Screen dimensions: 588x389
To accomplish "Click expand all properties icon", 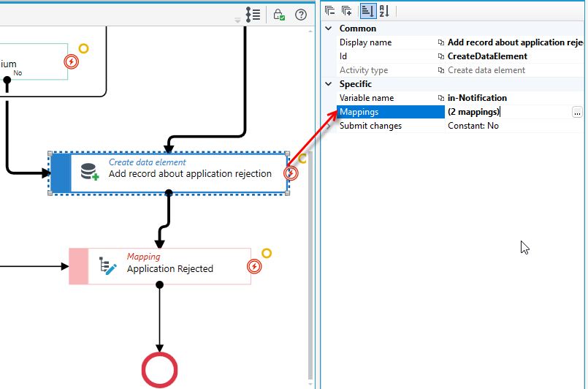I will pos(347,11).
